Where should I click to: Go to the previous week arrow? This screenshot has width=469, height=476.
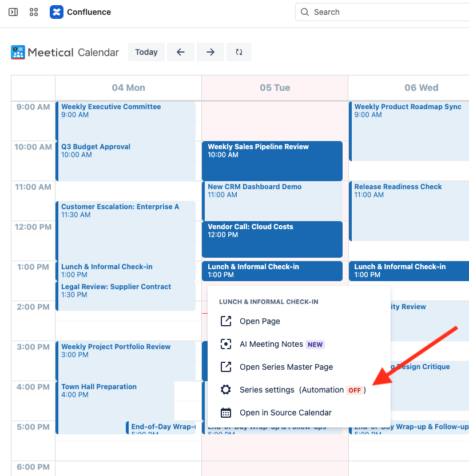181,52
